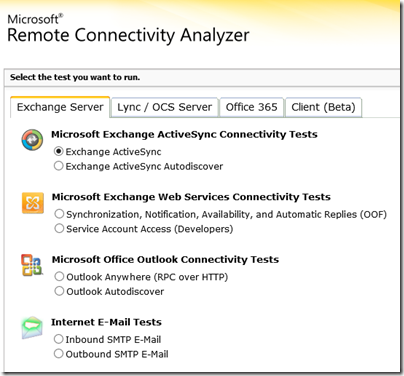Click the Microsoft Exchange Web Services Connectivity Tests heading

pos(191,197)
